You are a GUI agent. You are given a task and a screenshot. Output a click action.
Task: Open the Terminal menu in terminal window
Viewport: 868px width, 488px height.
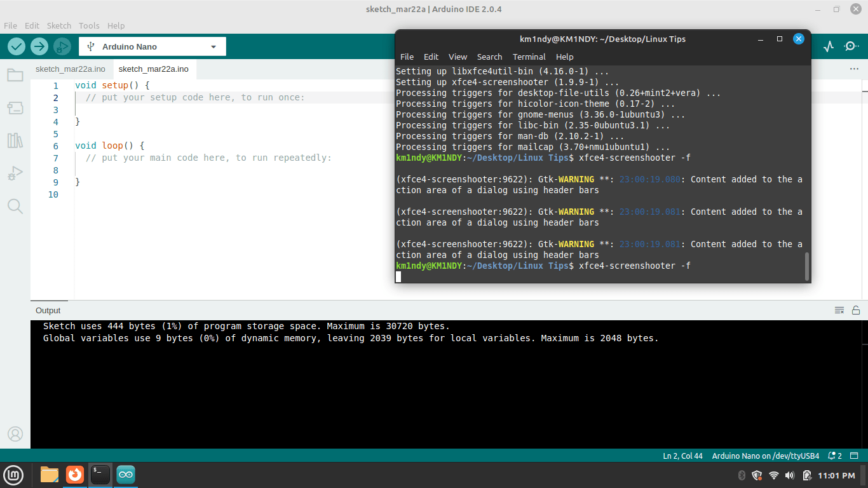(x=529, y=57)
